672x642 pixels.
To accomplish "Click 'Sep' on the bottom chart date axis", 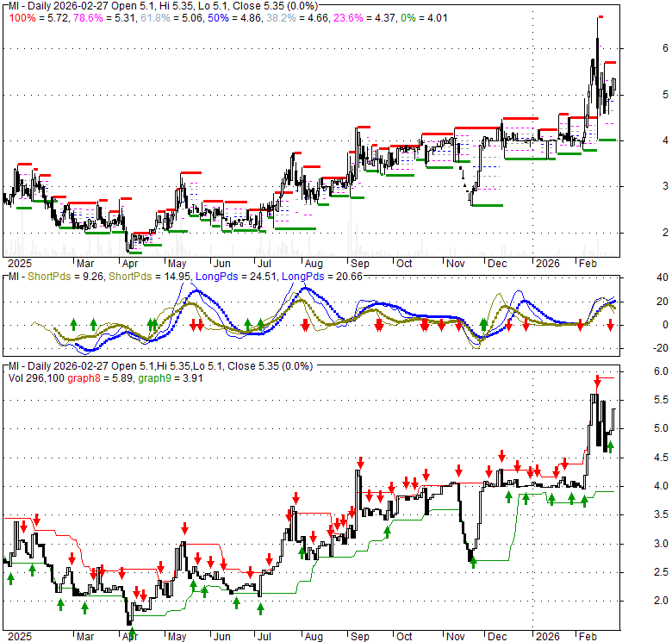I will tap(359, 637).
